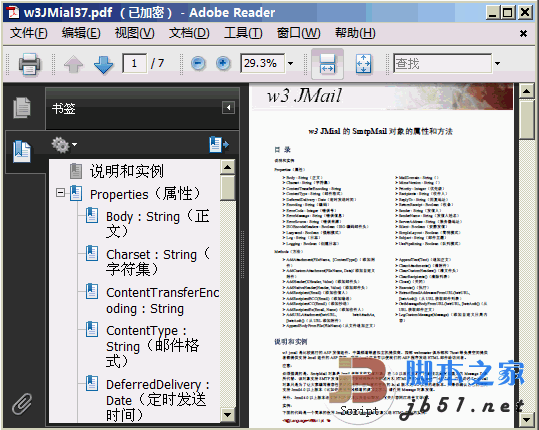539x430 pixels.
Task: Open the 工具(T) menu
Action: coord(243,33)
